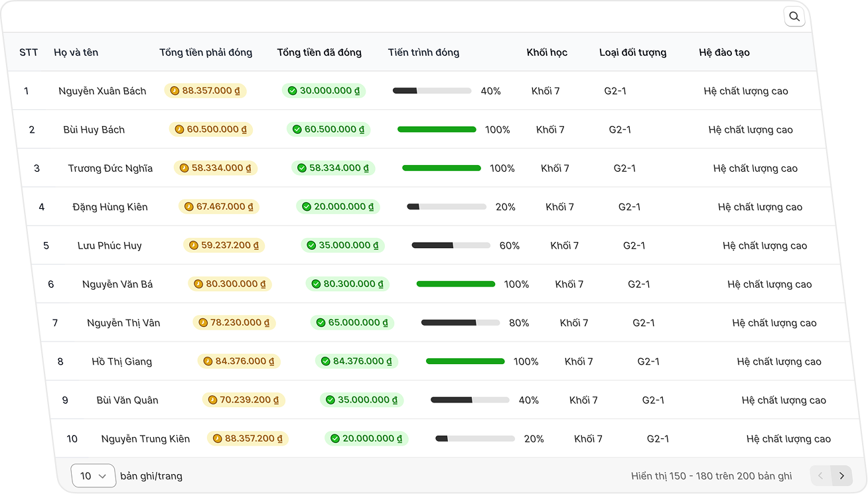This screenshot has width=868, height=494.
Task: Go to next page arrow
Action: click(841, 475)
